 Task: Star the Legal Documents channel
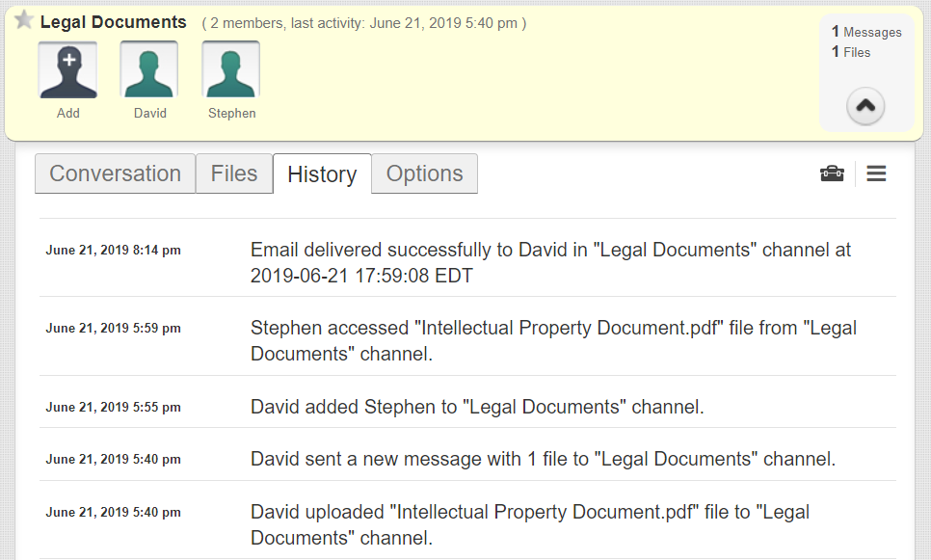coord(24,20)
